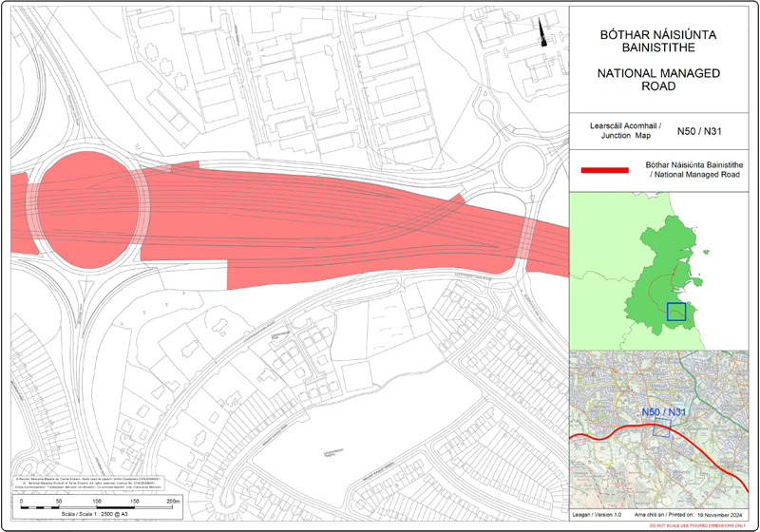The width and height of the screenshot is (760, 532).
Task: Click the '100' scale bar label
Action: pyautogui.click(x=97, y=501)
